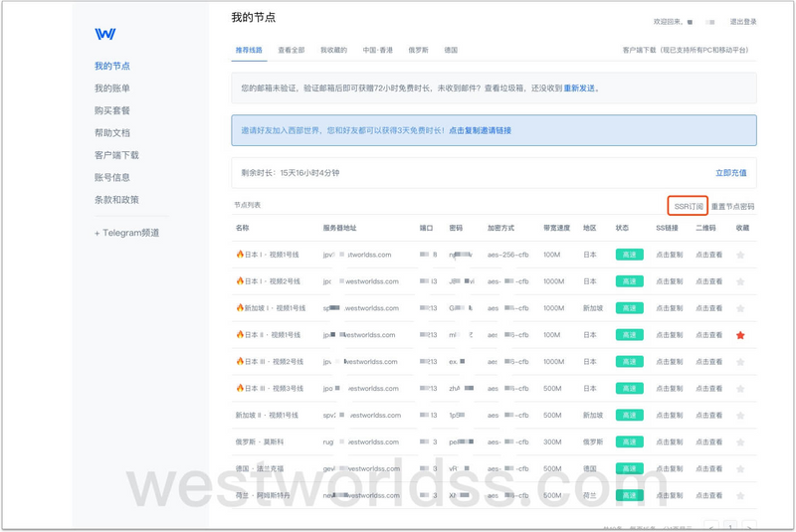The width and height of the screenshot is (796, 532).
Task: Click the SSR订阅 button
Action: (x=689, y=206)
